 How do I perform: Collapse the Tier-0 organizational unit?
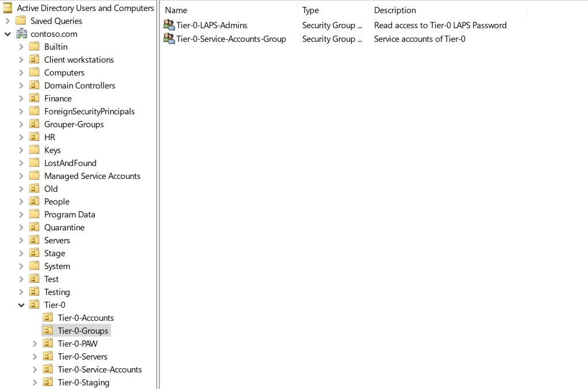[x=21, y=305]
